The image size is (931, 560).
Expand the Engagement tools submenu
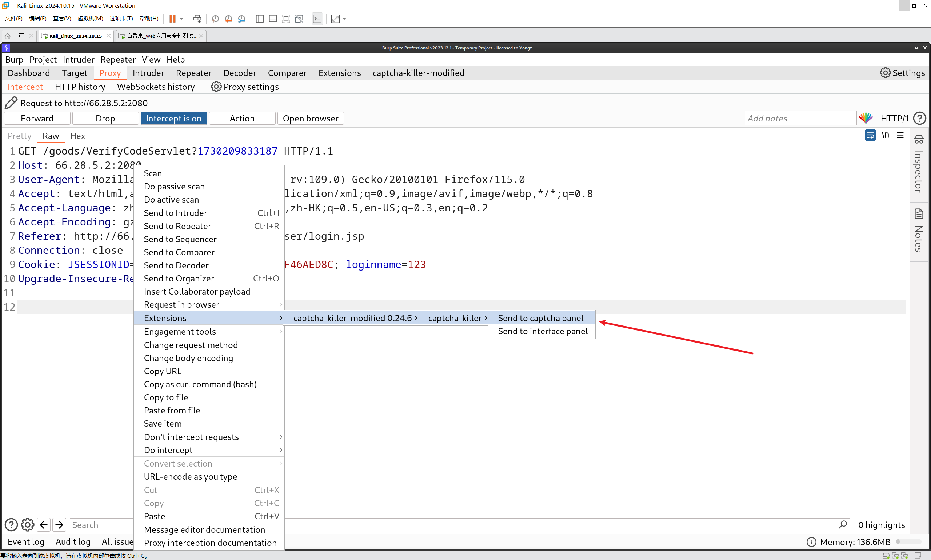pyautogui.click(x=209, y=331)
